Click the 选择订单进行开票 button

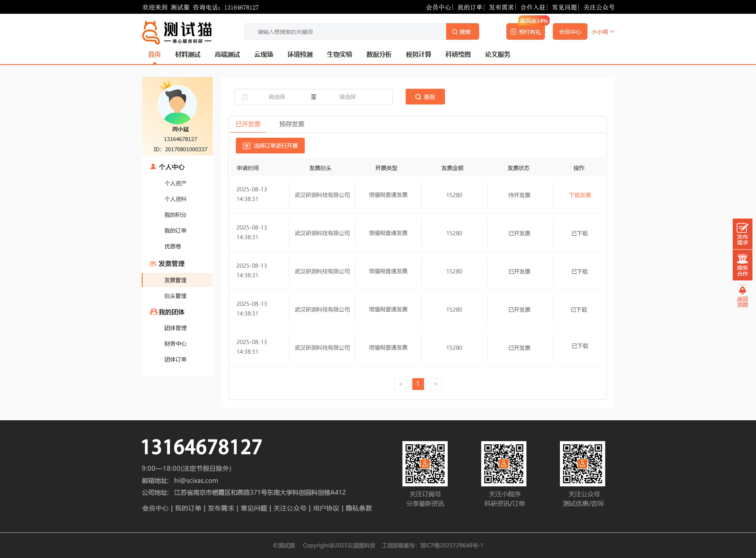[x=270, y=146]
